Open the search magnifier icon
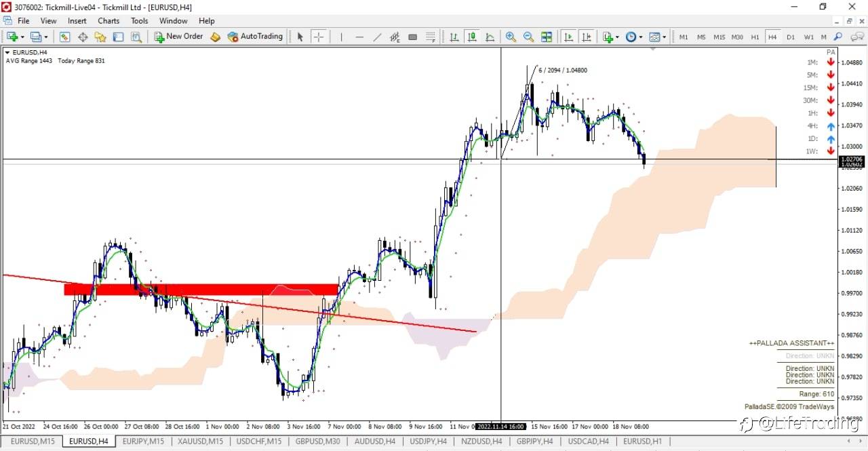The image size is (868, 451). [838, 37]
